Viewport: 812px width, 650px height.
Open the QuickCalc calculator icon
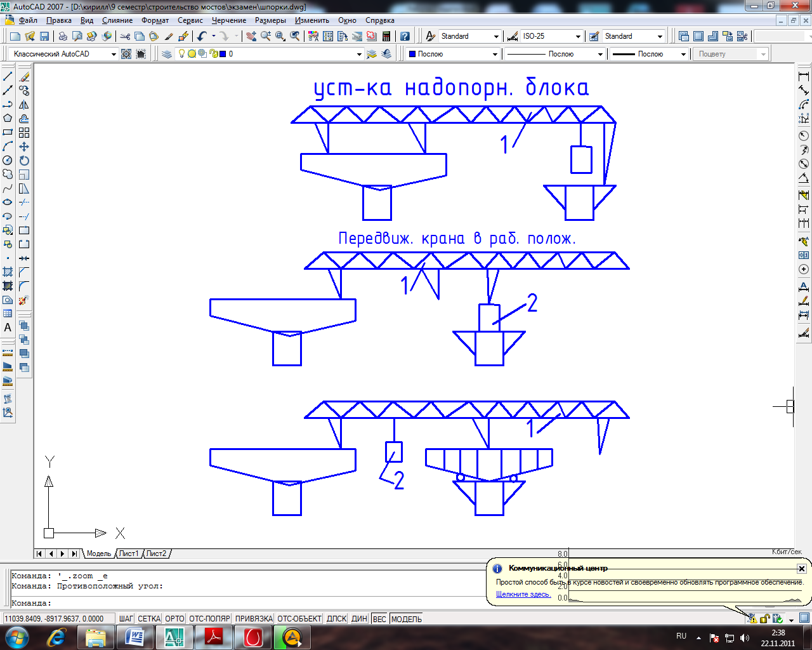(386, 37)
